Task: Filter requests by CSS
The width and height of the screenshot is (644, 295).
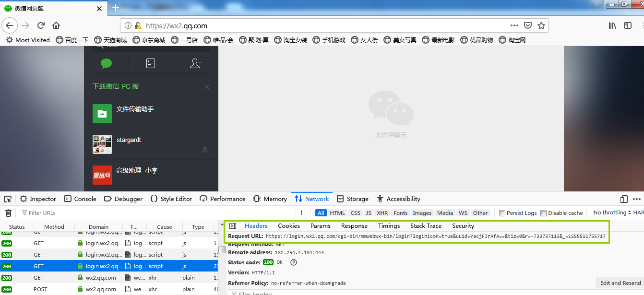Action: tap(355, 213)
